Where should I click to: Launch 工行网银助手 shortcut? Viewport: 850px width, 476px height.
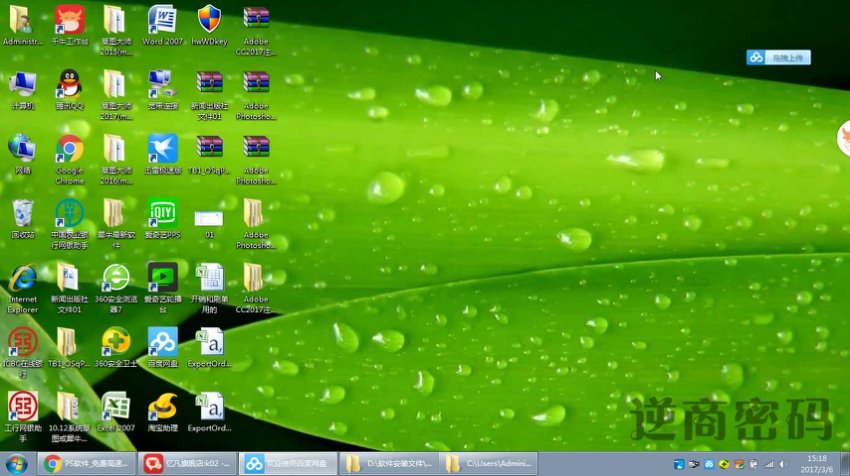click(22, 417)
